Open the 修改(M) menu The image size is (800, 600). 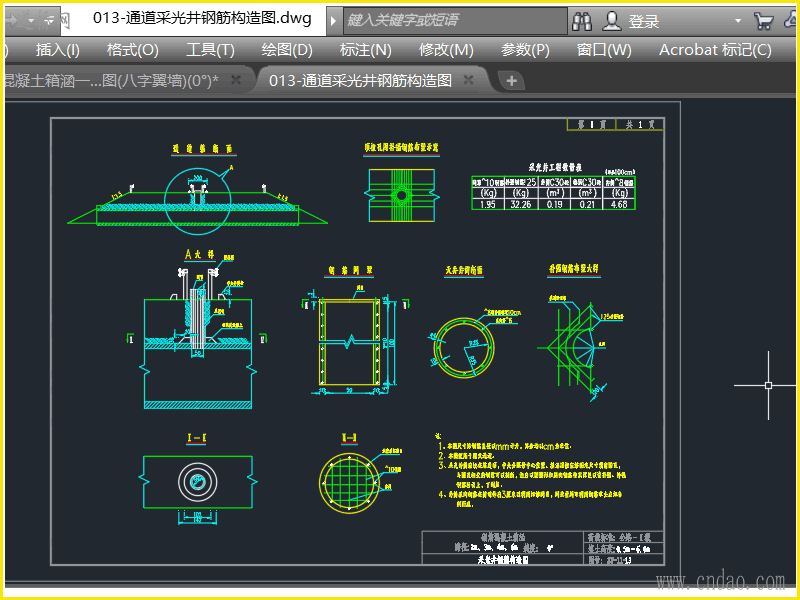pyautogui.click(x=446, y=50)
